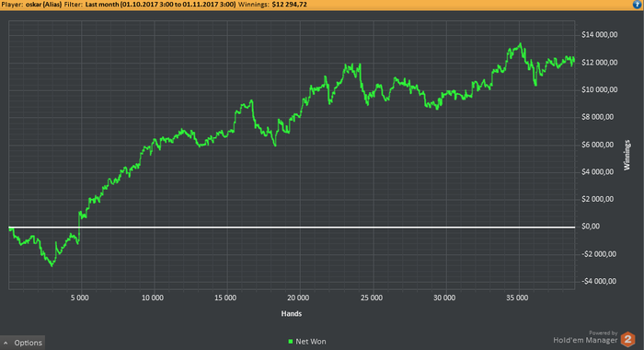Select the $12 294,72 winnings value
This screenshot has width=644, height=350.
tap(289, 5)
